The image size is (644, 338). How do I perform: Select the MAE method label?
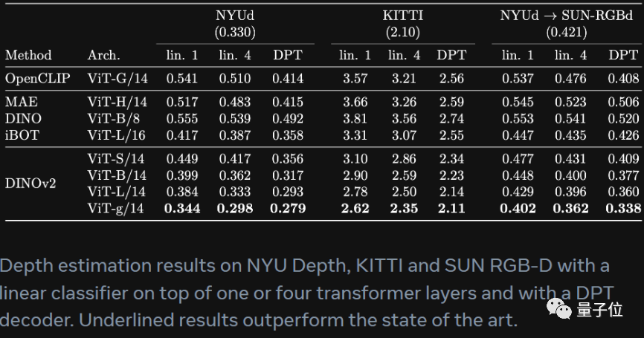pos(19,102)
